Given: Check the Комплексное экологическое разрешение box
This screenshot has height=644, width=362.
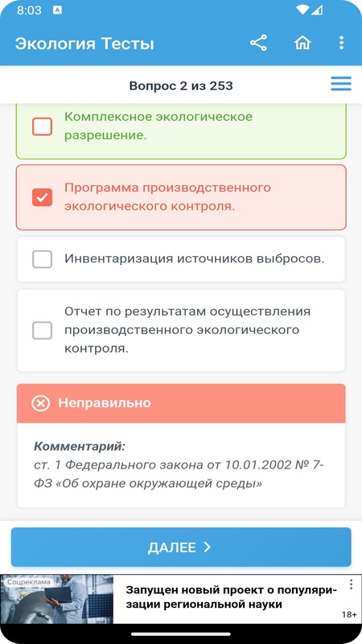Looking at the screenshot, I should 43,126.
